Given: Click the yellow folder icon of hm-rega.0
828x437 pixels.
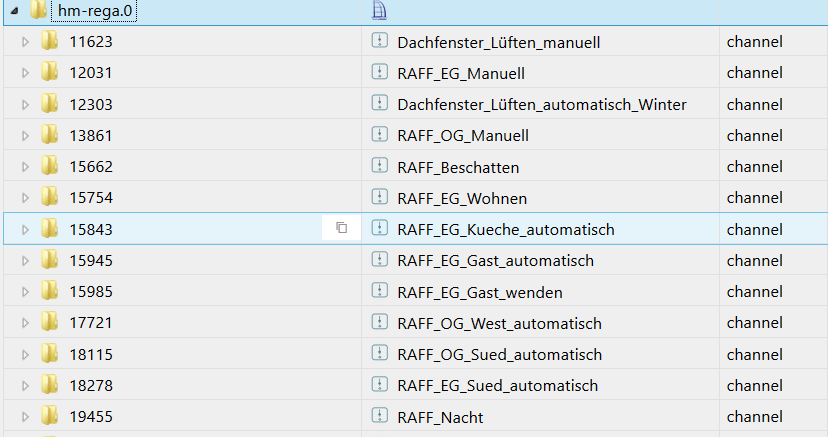Looking at the screenshot, I should [39, 11].
